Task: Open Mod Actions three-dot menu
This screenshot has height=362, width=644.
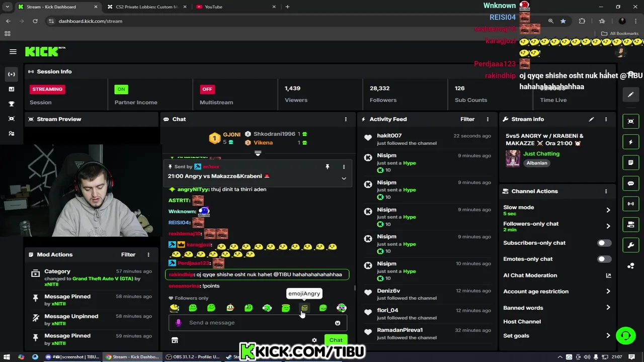Action: (148, 254)
